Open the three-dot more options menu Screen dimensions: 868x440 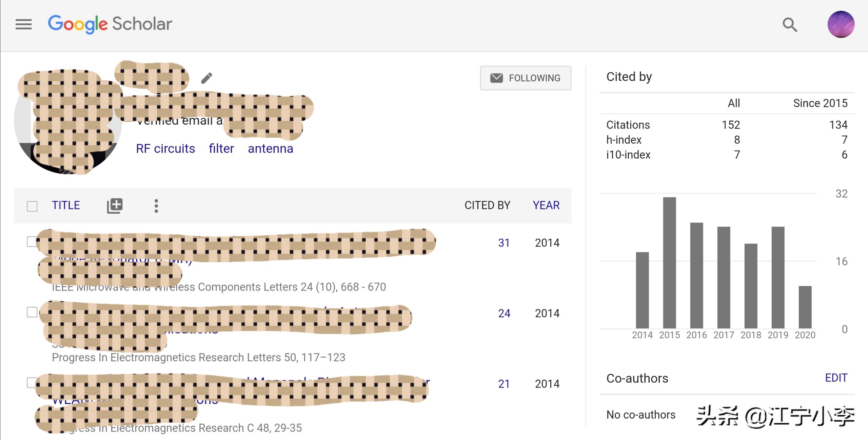tap(156, 205)
